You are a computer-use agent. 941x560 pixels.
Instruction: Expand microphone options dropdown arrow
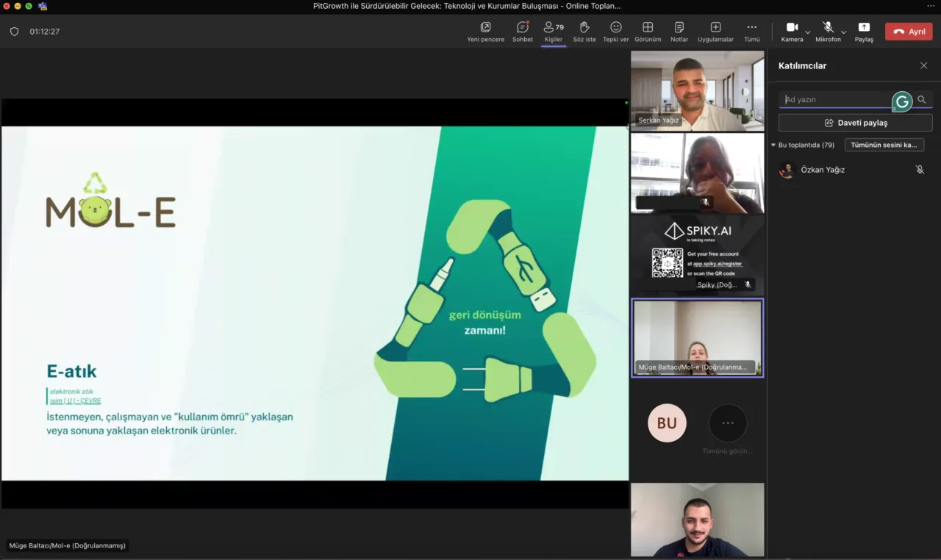click(844, 32)
